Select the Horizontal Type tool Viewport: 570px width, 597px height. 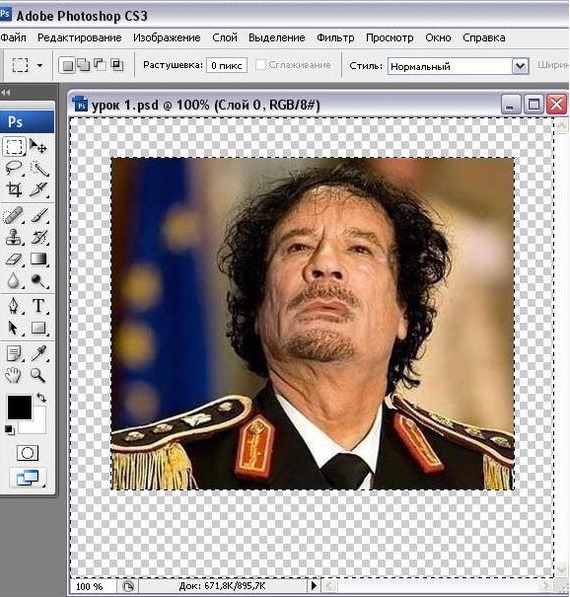click(x=39, y=306)
